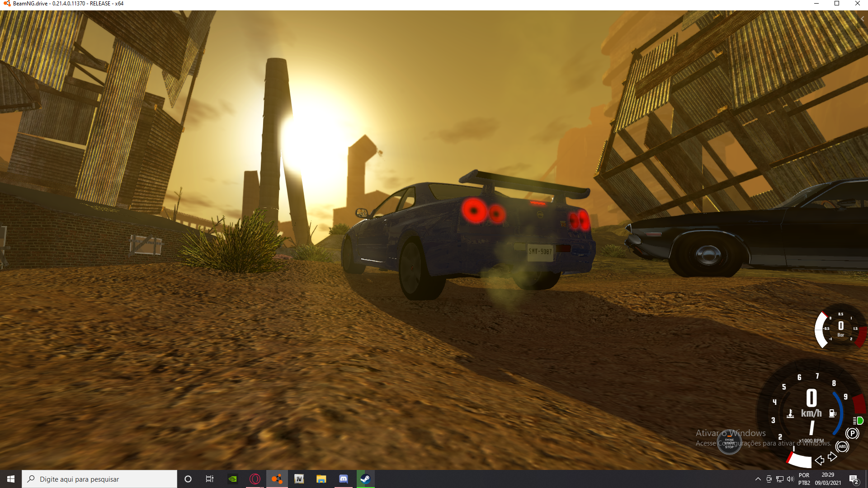The image size is (868, 488).
Task: Click the taskbar search field
Action: (99, 479)
